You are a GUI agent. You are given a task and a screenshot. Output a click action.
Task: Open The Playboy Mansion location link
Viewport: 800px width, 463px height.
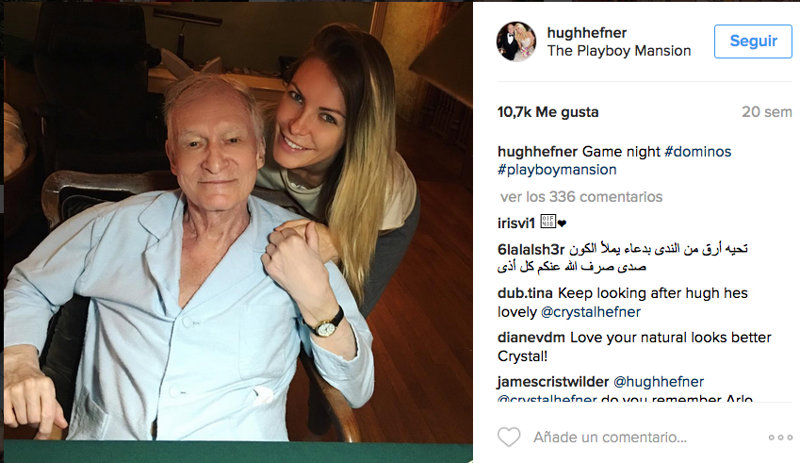tap(619, 51)
